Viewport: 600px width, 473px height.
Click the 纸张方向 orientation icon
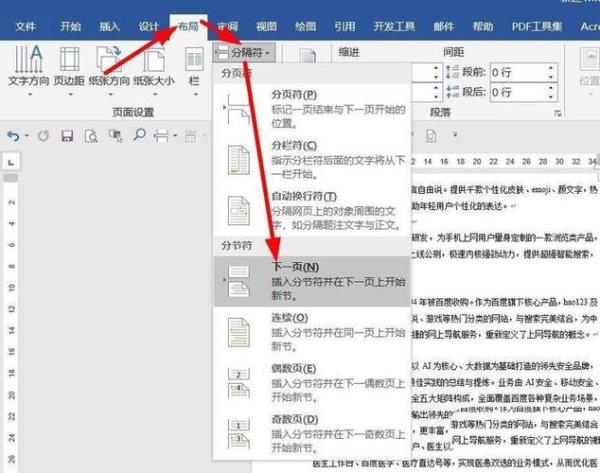coord(109,59)
